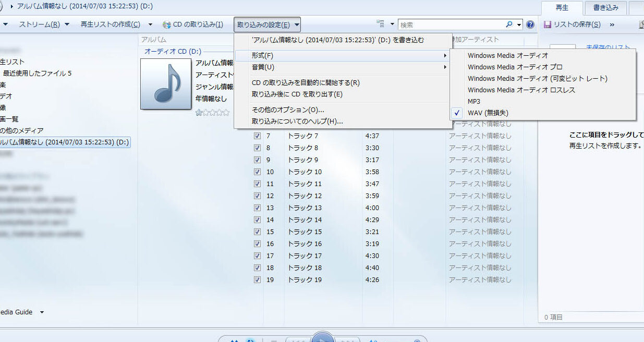The width and height of the screenshot is (644, 342).
Task: Open the 再生リストの作成 dropdown arrow
Action: click(151, 25)
